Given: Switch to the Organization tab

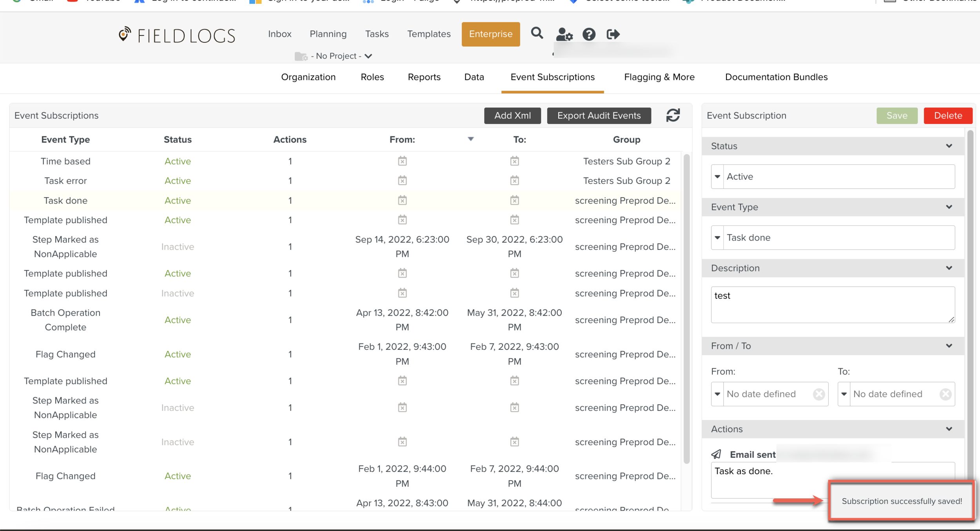Looking at the screenshot, I should pos(308,77).
